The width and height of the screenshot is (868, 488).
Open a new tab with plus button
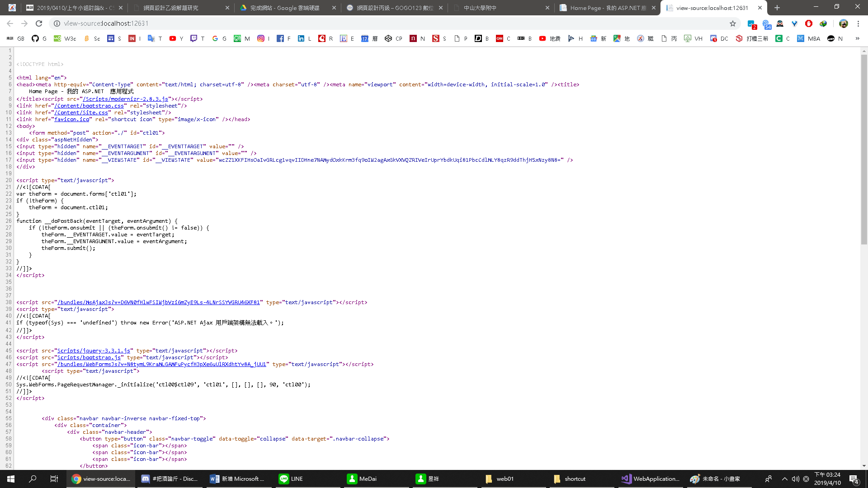pos(777,8)
